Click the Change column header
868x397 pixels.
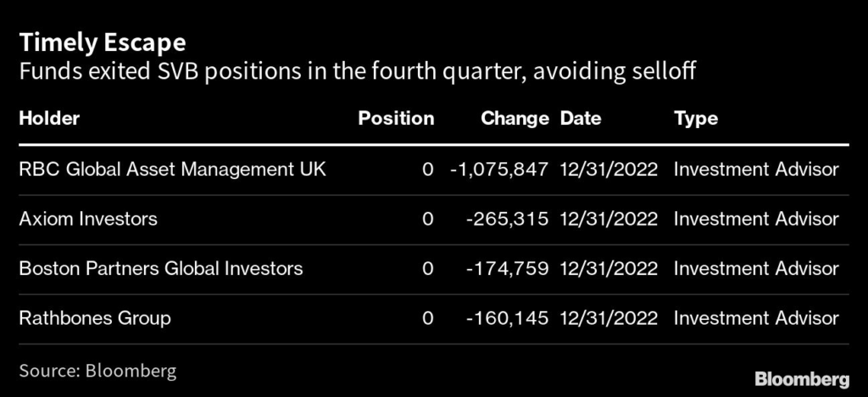pyautogui.click(x=515, y=119)
